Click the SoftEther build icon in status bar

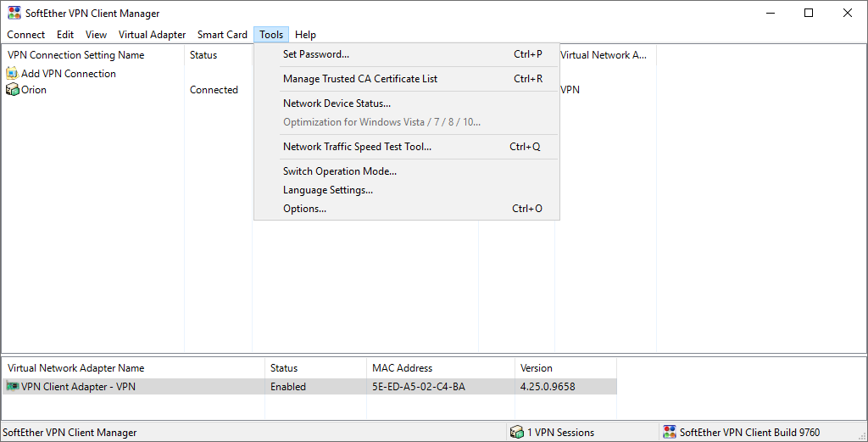click(x=670, y=433)
